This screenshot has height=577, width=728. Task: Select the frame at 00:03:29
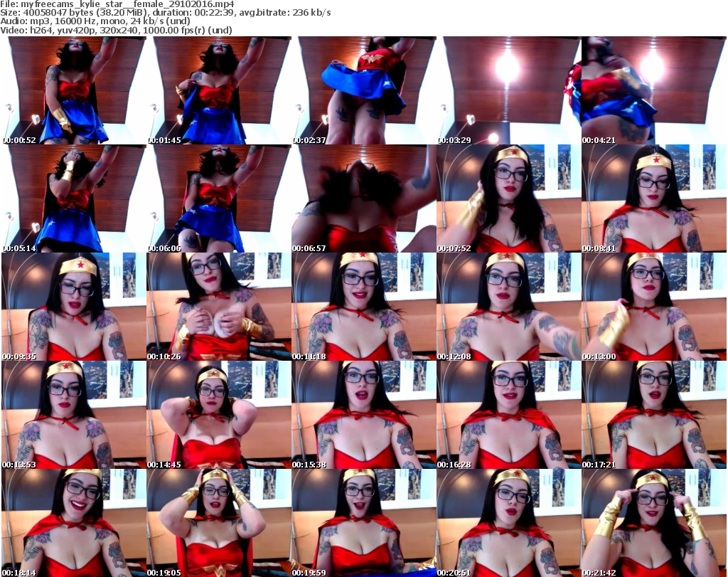click(509, 90)
